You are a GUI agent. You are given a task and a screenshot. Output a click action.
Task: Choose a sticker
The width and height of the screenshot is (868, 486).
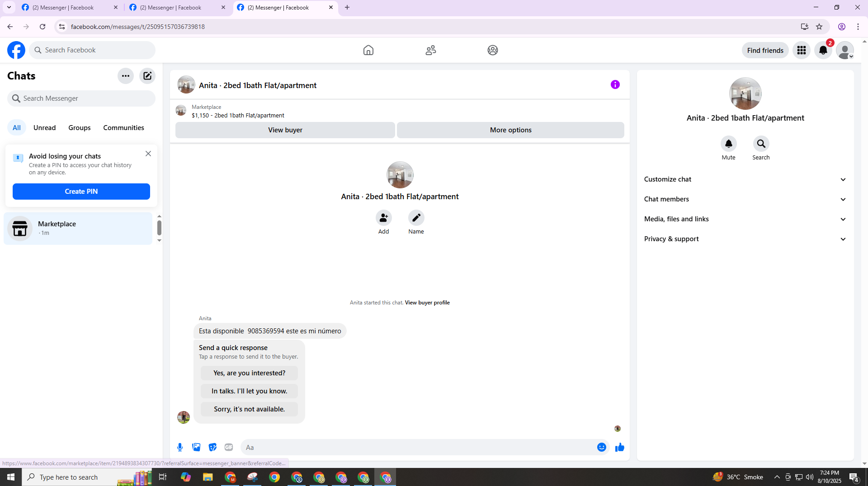click(x=212, y=447)
